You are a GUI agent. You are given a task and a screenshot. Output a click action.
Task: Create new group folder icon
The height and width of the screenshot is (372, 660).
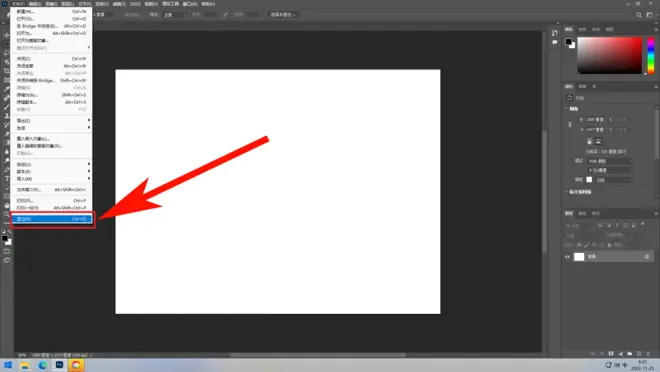630,353
